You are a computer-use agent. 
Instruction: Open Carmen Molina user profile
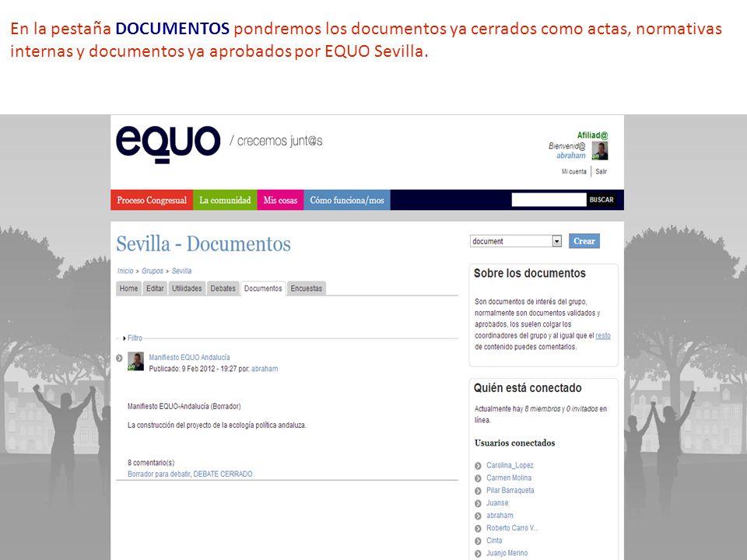(x=509, y=478)
